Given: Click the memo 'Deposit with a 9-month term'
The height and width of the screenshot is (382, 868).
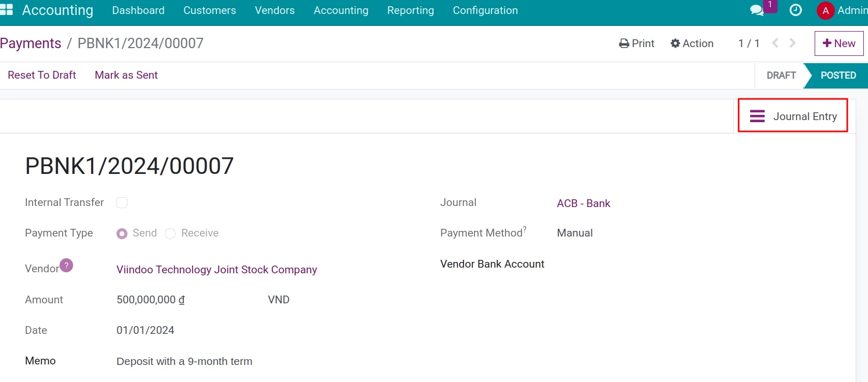Looking at the screenshot, I should [184, 361].
